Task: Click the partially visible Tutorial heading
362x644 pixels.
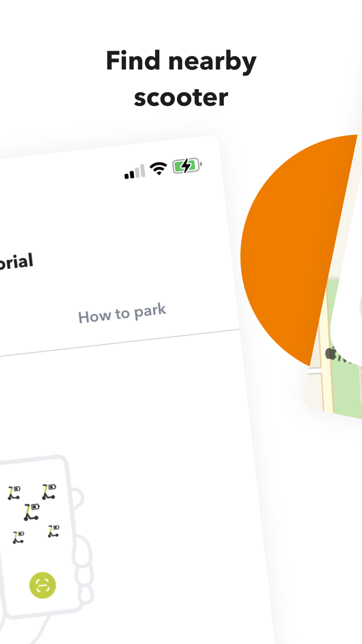Action: 17,262
